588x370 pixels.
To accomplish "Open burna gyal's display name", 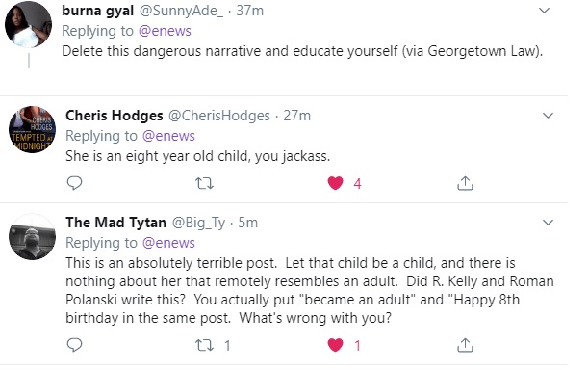I will (x=98, y=11).
